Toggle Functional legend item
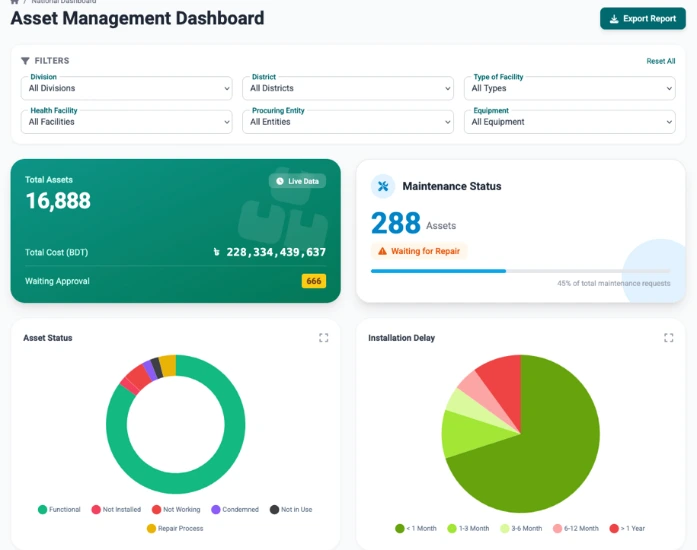The height and width of the screenshot is (550, 697). click(x=59, y=510)
